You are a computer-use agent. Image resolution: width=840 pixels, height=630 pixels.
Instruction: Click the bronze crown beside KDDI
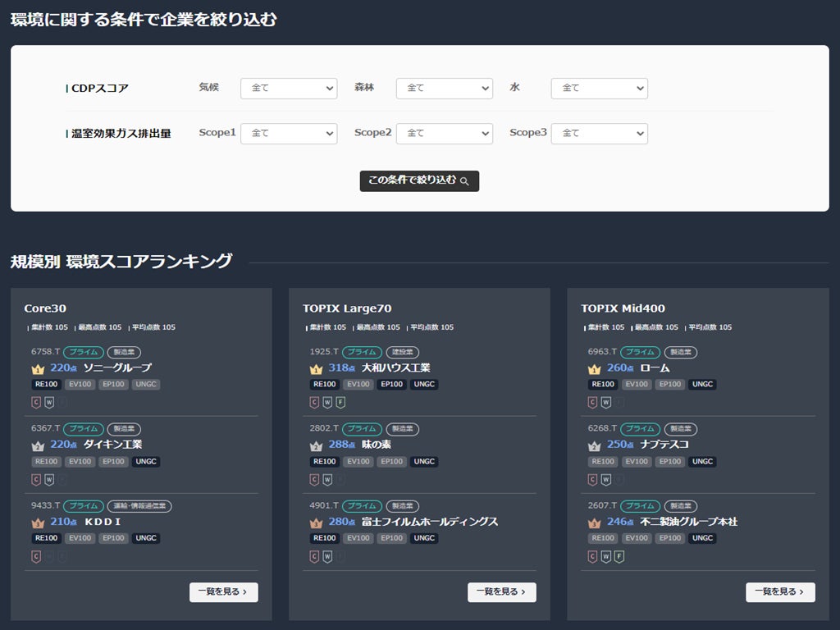point(38,523)
